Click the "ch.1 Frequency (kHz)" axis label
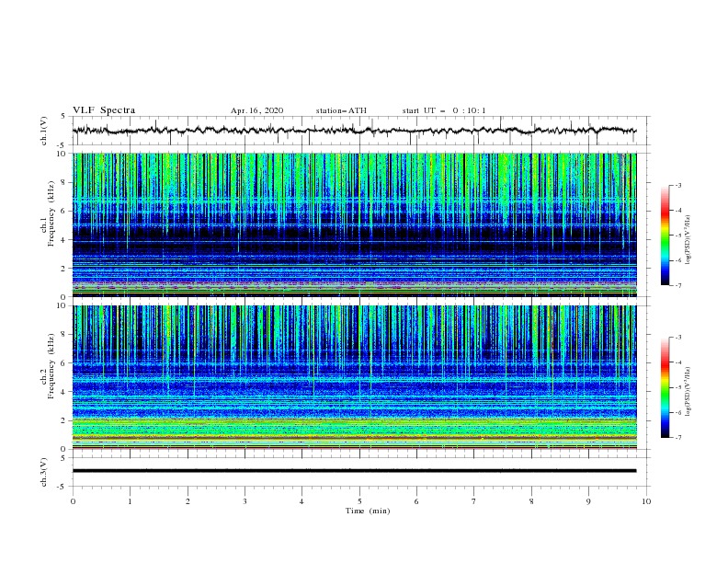The height and width of the screenshot is (563, 728). click(x=48, y=213)
